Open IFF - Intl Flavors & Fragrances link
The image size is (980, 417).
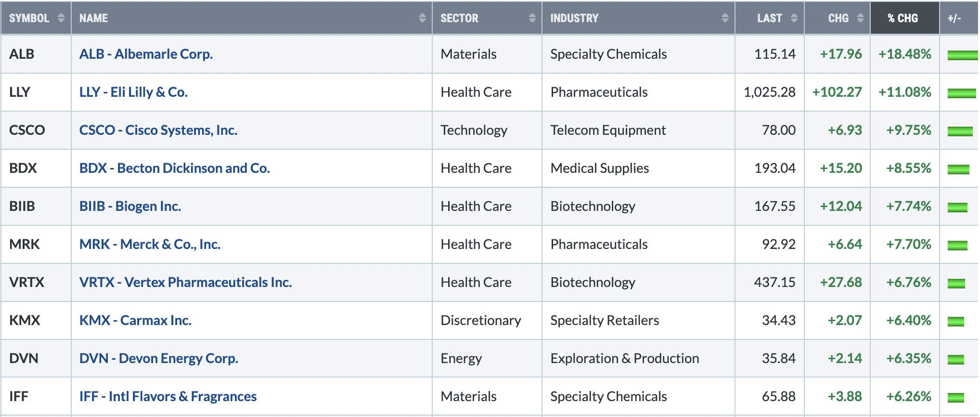pyautogui.click(x=168, y=396)
